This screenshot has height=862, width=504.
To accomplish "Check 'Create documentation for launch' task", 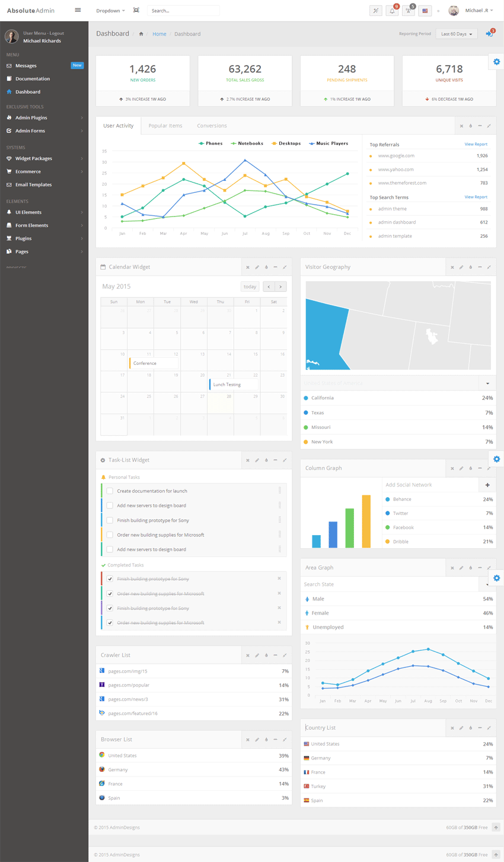I will point(110,491).
